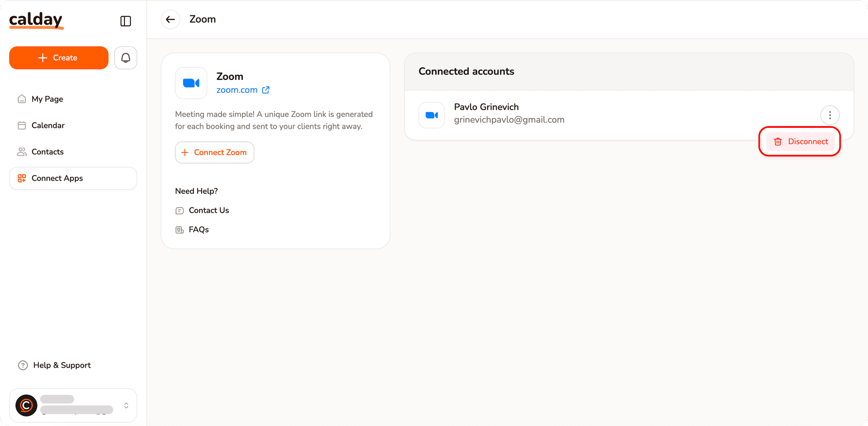Open the zoom.com link
The height and width of the screenshot is (426, 868).
[237, 90]
